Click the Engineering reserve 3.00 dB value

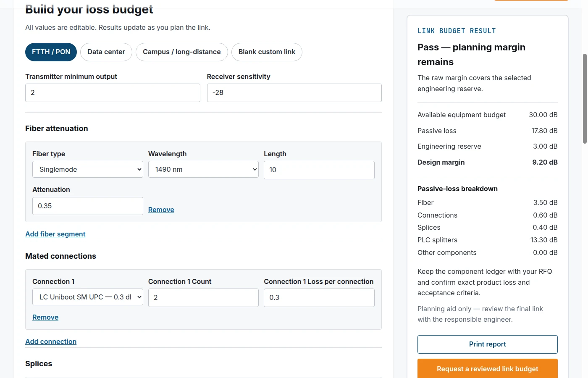coord(545,146)
